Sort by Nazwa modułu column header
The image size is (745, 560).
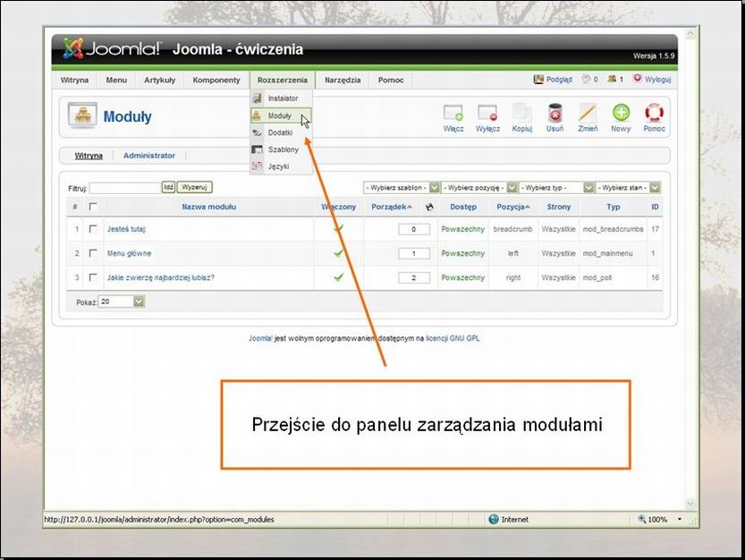pos(209,207)
